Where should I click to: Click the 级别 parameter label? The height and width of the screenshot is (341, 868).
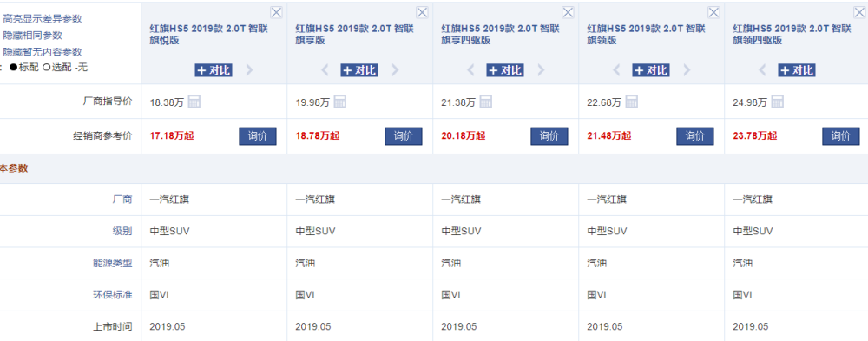(123, 231)
